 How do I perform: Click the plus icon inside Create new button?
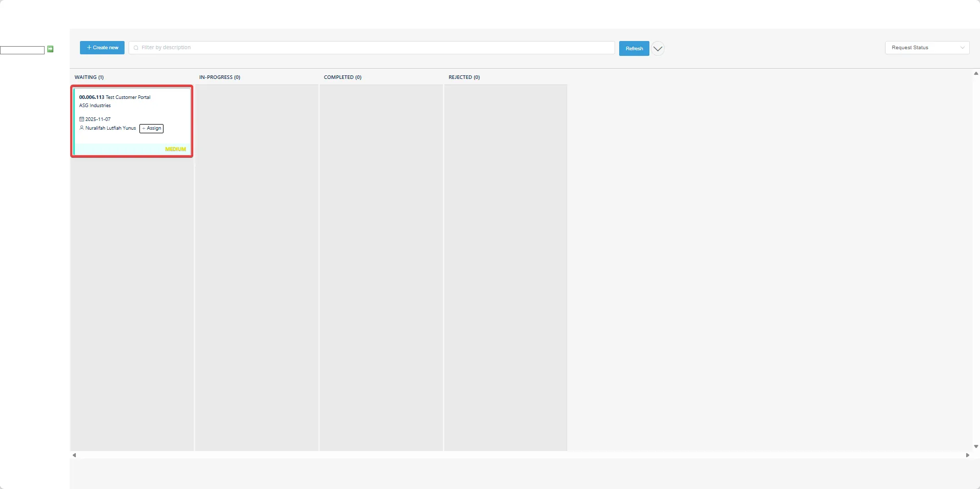pos(89,47)
